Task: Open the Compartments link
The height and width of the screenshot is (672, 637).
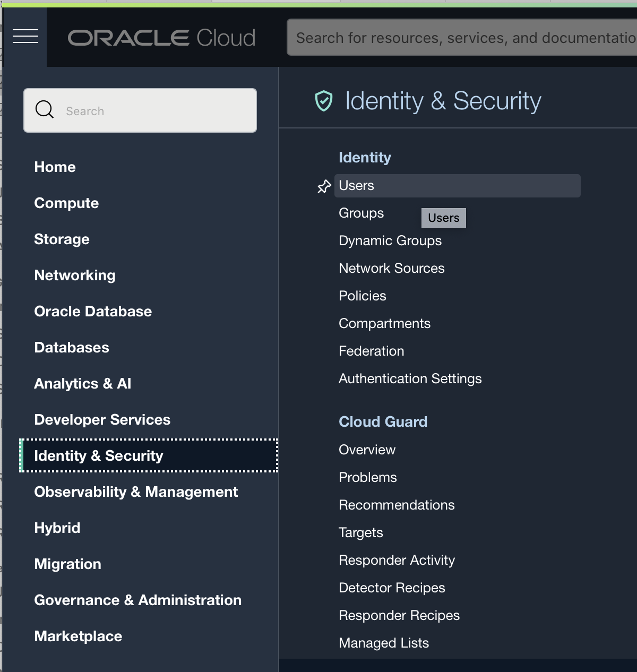Action: 384,323
